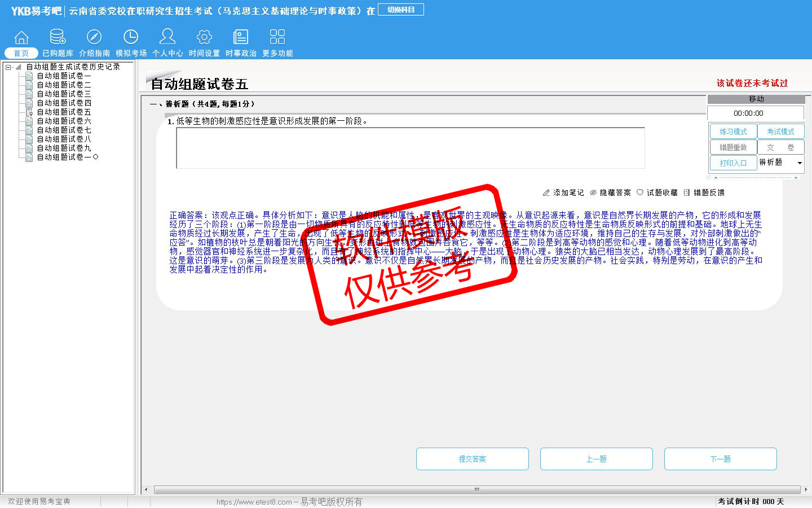The width and height of the screenshot is (812, 508).
Task: Switch to 考试模式 exam mode
Action: (780, 132)
